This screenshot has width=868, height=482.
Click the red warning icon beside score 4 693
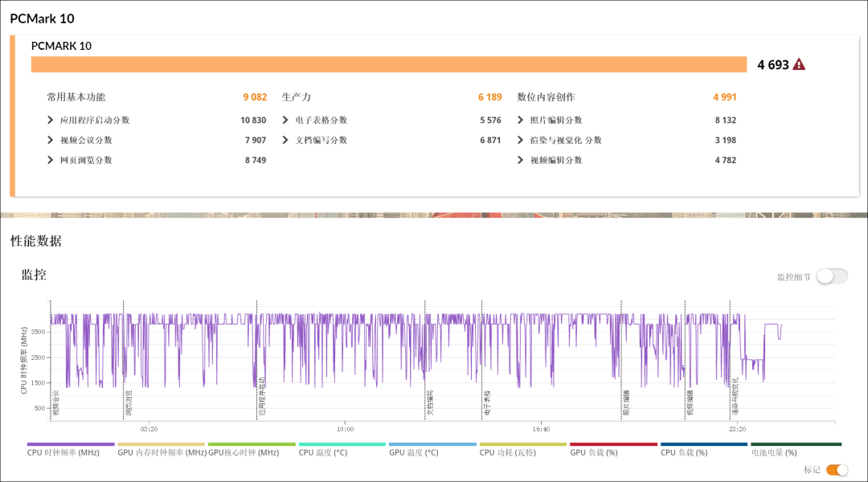coord(799,65)
